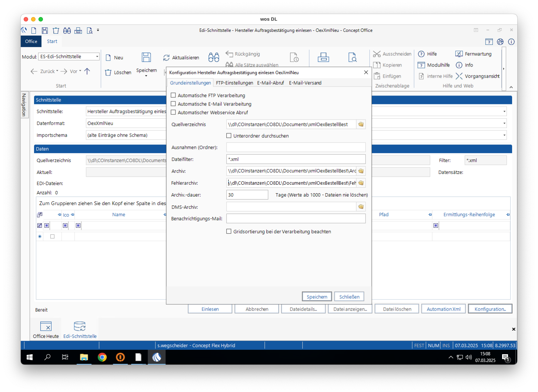Click the binoculars icon in quick access toolbar

click(x=67, y=30)
